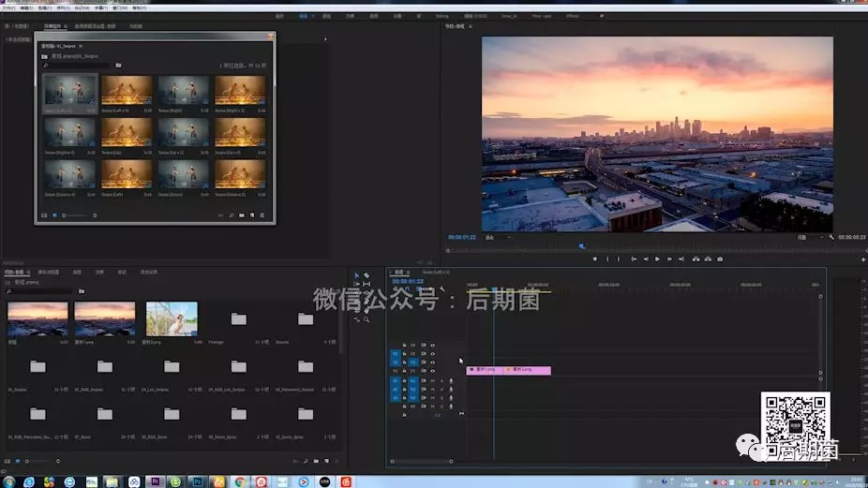Open Photoshop from the Windows taskbar
The image size is (868, 488).
tap(197, 481)
